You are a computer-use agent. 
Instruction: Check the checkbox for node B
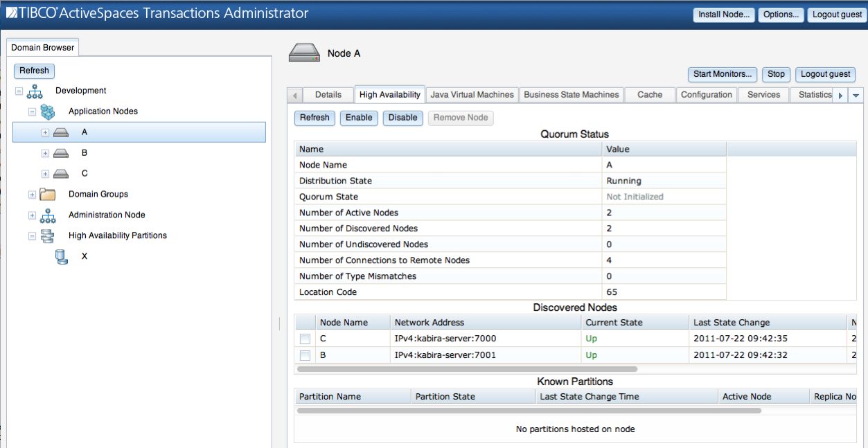(304, 355)
